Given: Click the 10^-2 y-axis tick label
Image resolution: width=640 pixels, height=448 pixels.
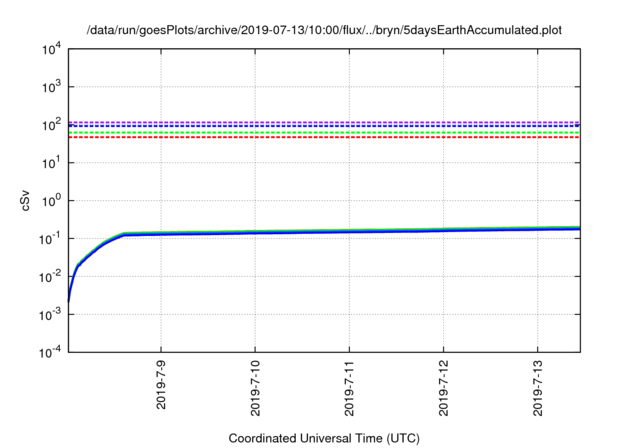Looking at the screenshot, I should tap(50, 277).
